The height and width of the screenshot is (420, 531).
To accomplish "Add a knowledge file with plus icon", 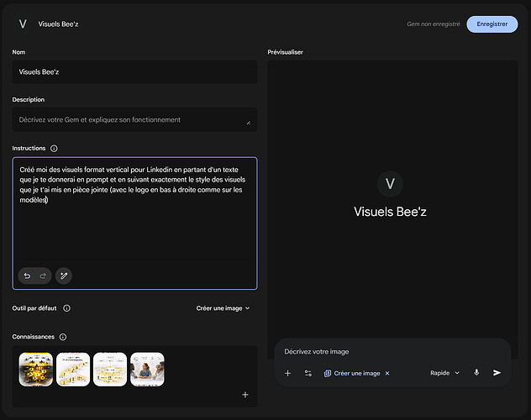I will pyautogui.click(x=245, y=394).
